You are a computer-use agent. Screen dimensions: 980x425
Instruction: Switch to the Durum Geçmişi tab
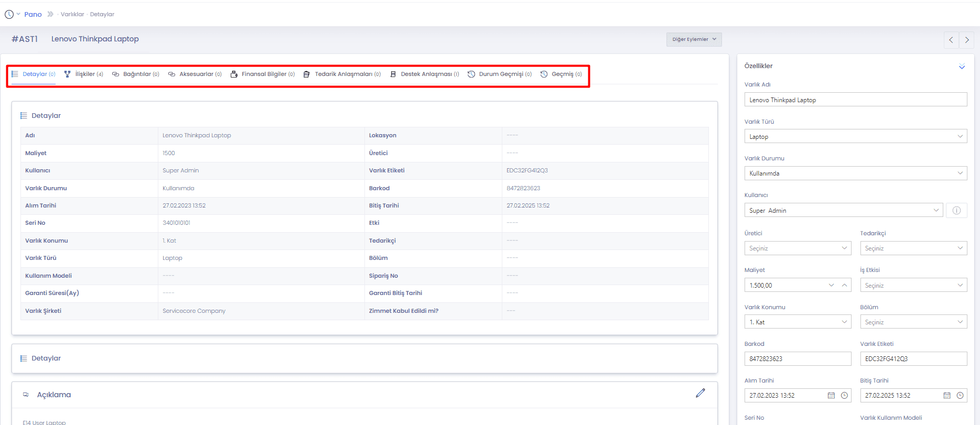500,74
